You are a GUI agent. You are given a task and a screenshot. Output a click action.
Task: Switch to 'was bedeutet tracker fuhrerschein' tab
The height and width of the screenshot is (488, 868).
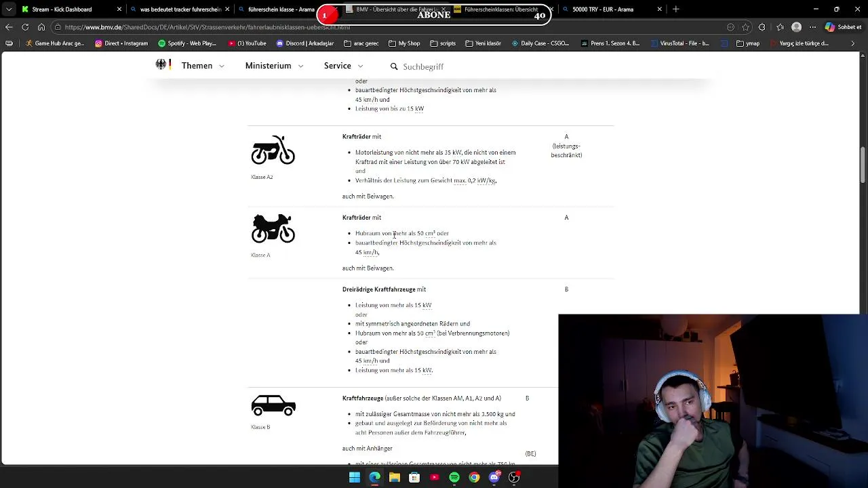[180, 9]
